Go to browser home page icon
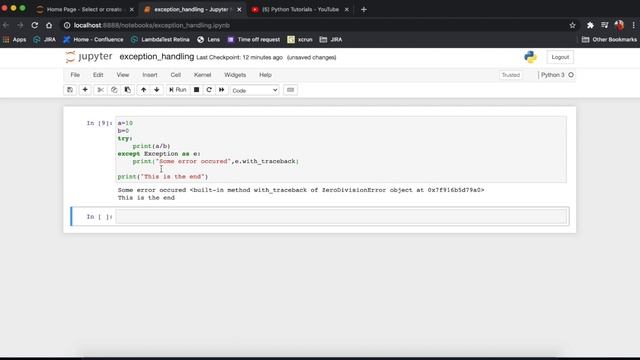This screenshot has height=360, width=640. tap(49, 25)
